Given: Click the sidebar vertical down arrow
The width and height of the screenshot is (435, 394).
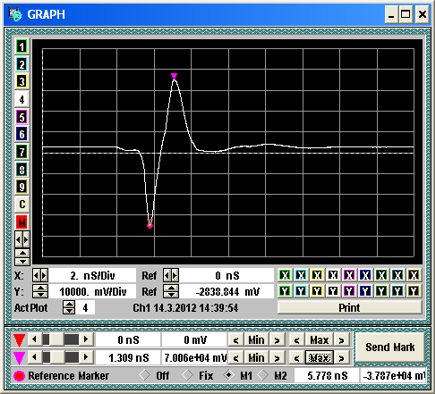Looking at the screenshot, I should click(22, 262).
